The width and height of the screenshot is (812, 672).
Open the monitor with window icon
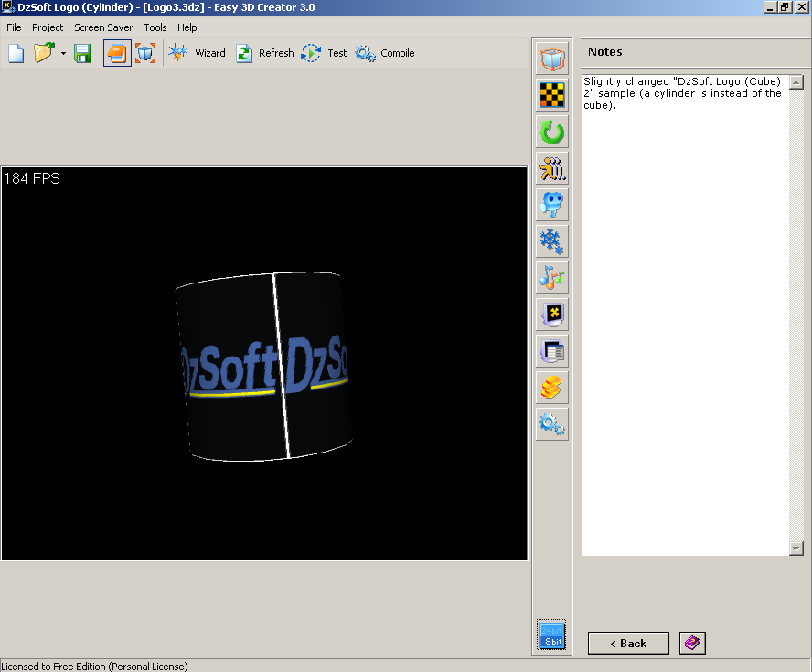tap(552, 351)
